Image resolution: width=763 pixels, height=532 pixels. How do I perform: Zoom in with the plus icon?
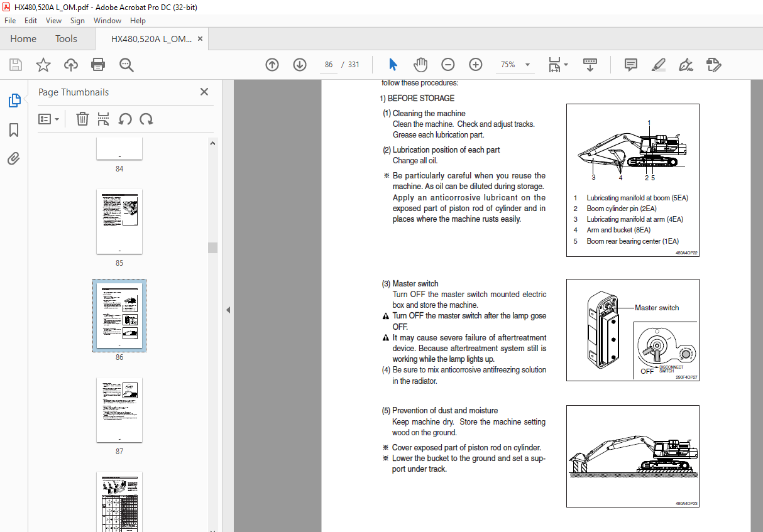point(476,65)
